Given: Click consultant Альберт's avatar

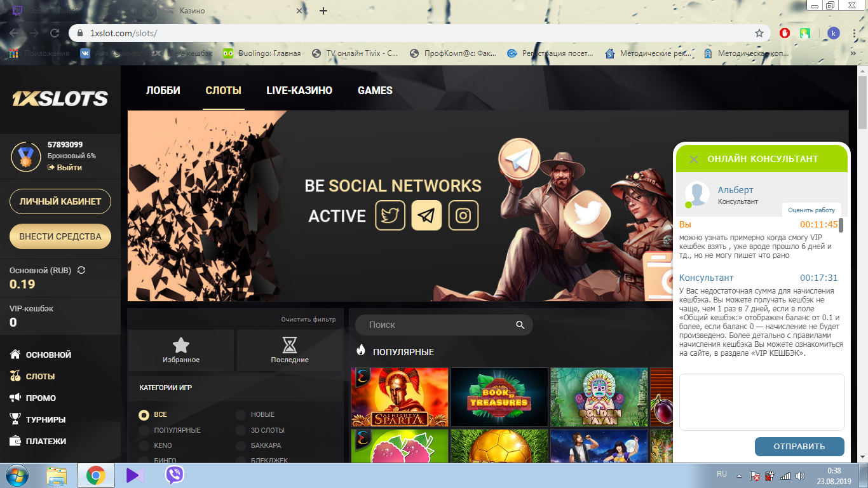Looking at the screenshot, I should (x=696, y=194).
